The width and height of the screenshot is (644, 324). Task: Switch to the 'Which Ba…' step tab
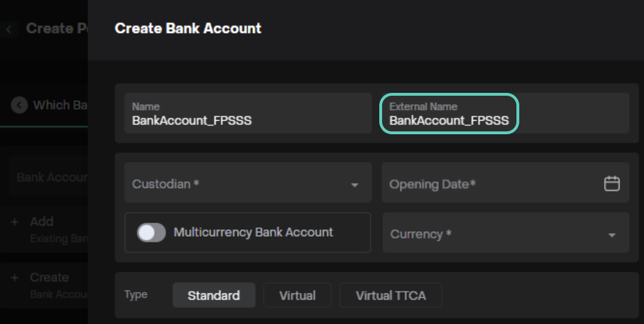tap(57, 105)
